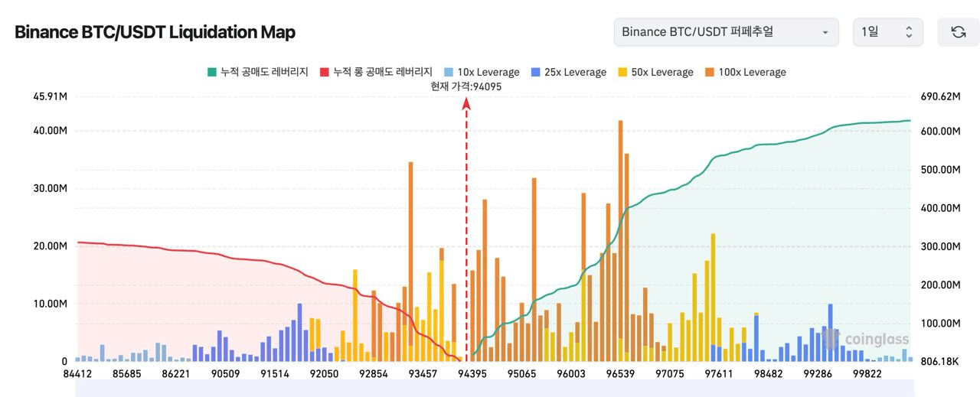Toggle 10x Leverage legend entry
Viewport: 980px width, 397px height.
482,72
